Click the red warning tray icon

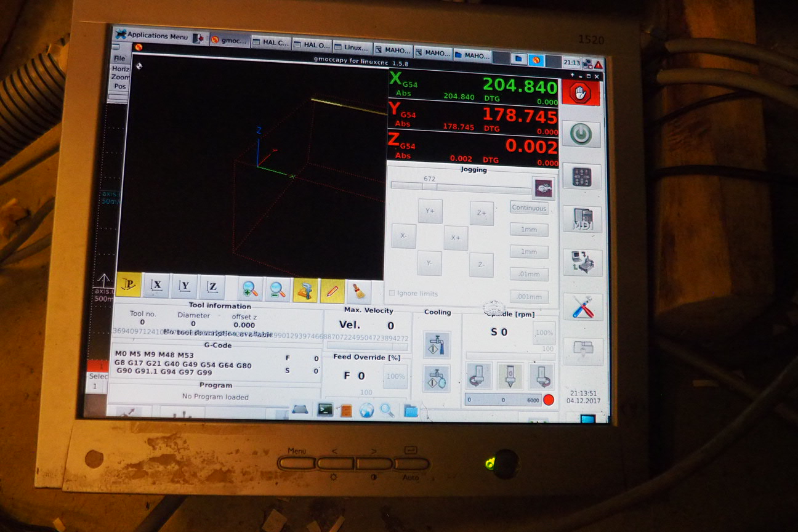coord(597,65)
